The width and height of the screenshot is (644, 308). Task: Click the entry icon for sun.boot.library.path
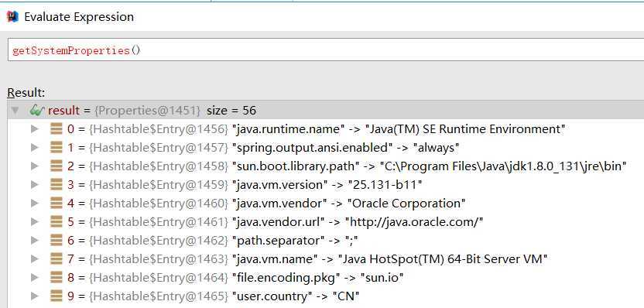pos(57,166)
